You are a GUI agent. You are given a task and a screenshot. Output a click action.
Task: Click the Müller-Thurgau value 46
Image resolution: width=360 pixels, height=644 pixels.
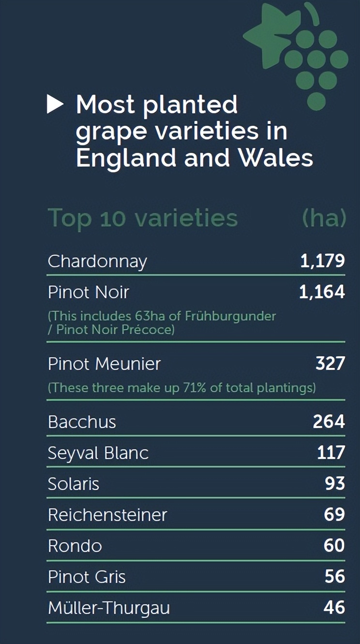click(334, 607)
